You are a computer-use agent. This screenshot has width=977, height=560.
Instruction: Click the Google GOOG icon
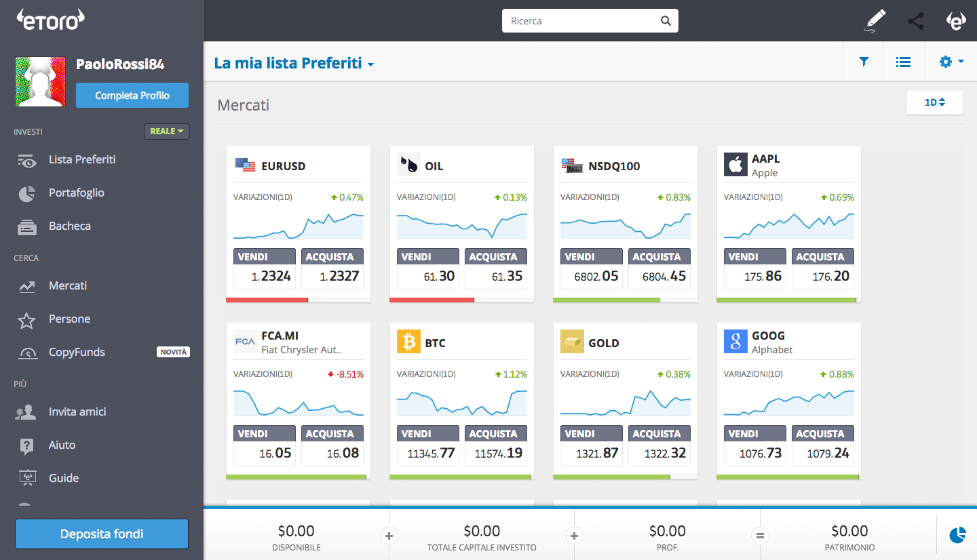coord(735,342)
